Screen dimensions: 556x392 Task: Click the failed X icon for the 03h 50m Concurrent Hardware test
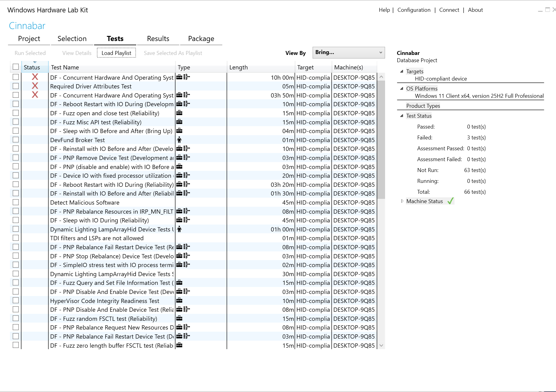tap(35, 95)
